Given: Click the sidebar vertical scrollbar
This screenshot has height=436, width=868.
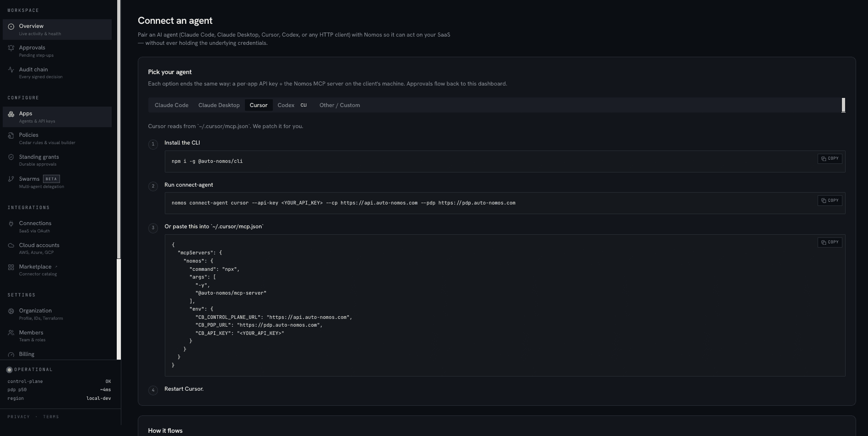Looking at the screenshot, I should click(x=119, y=129).
